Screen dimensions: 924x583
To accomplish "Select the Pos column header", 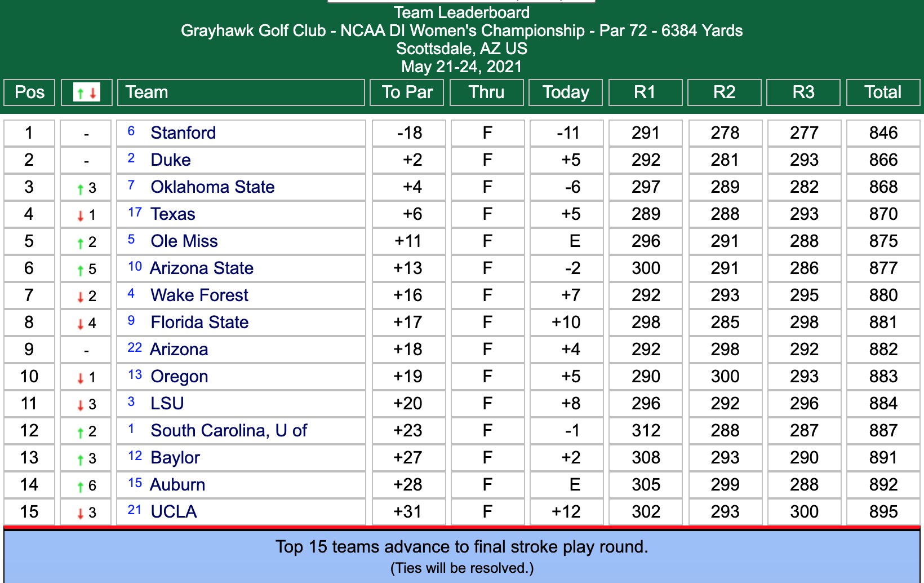I will [x=29, y=92].
